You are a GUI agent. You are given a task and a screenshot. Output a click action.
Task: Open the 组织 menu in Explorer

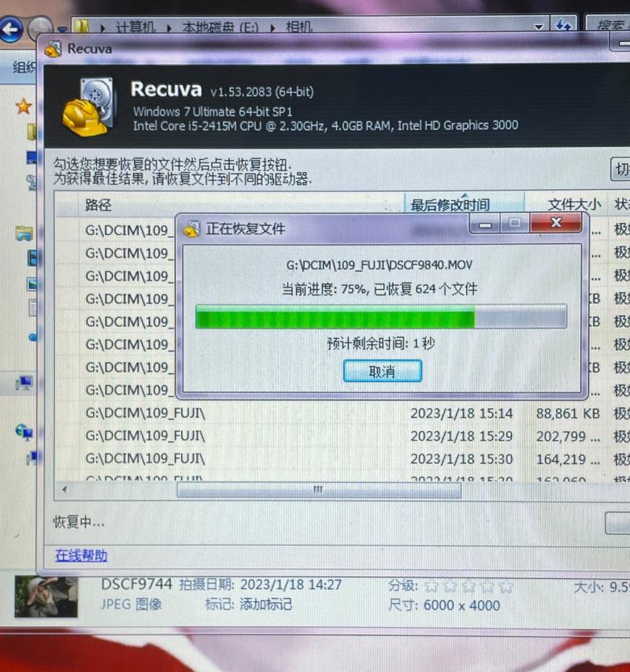[24, 67]
